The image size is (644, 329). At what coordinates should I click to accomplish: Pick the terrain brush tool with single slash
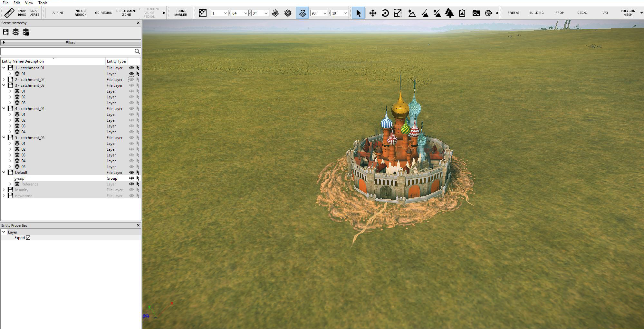[425, 13]
